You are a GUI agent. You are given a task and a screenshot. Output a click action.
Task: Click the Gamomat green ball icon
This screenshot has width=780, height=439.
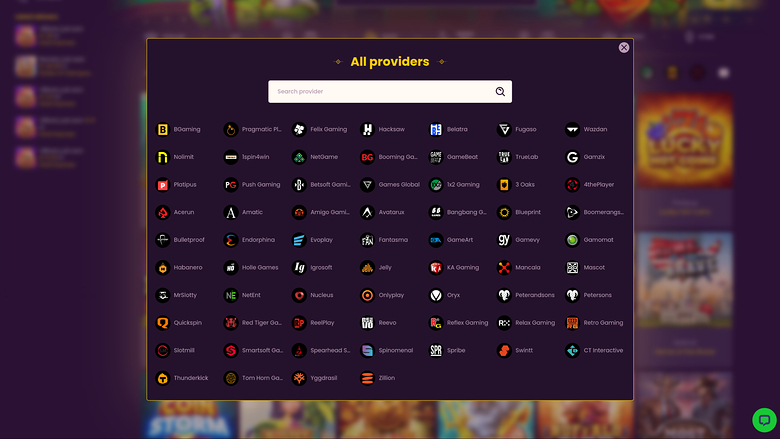572,240
